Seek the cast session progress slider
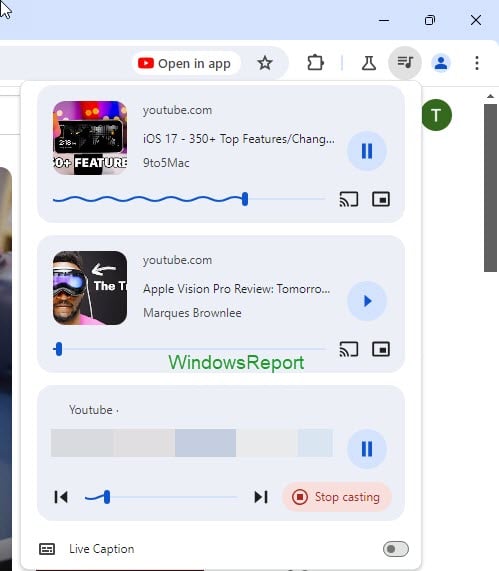This screenshot has height=571, width=499. pyautogui.click(x=161, y=497)
